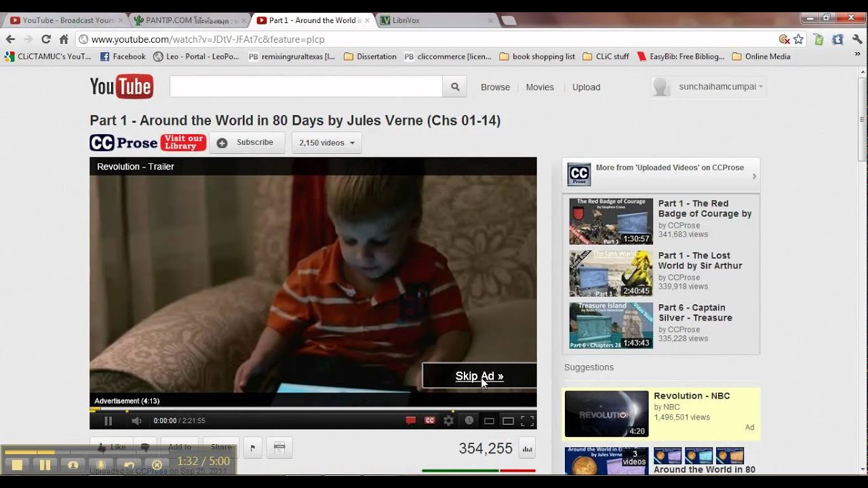This screenshot has width=868, height=488.
Task: Switch the player to small size
Action: [488, 421]
